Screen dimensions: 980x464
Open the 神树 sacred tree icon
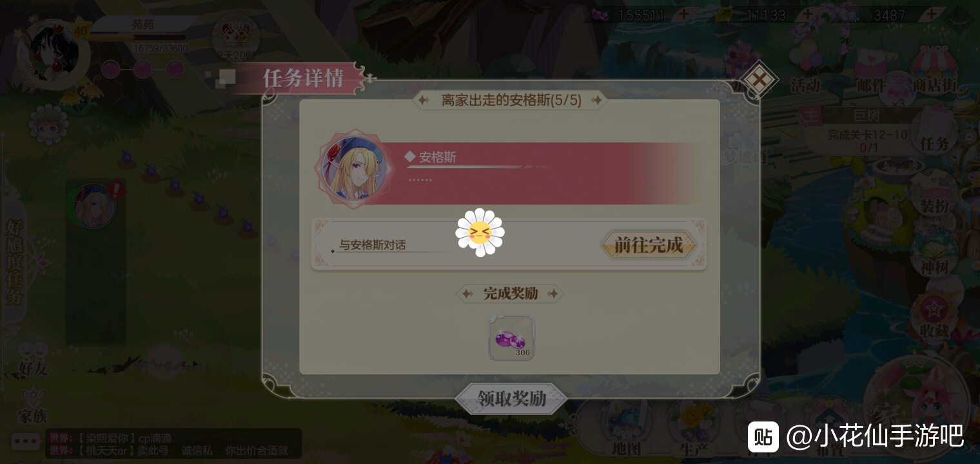click(x=934, y=255)
